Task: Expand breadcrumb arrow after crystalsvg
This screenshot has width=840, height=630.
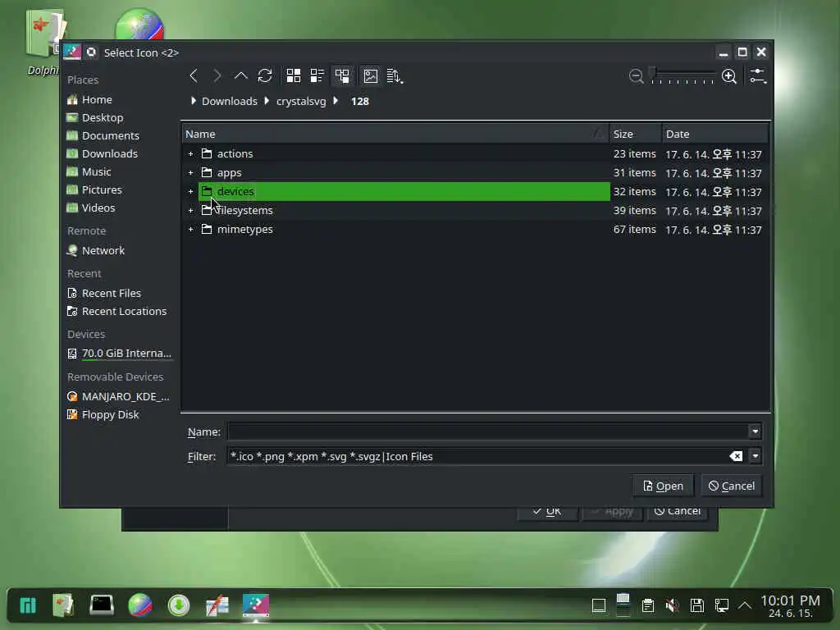Action: coord(336,101)
